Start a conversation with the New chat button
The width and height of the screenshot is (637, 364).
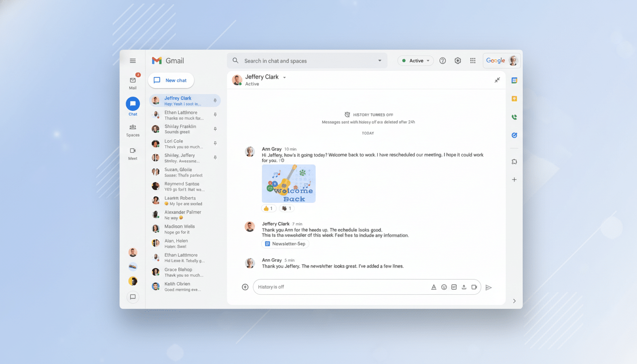pyautogui.click(x=171, y=80)
